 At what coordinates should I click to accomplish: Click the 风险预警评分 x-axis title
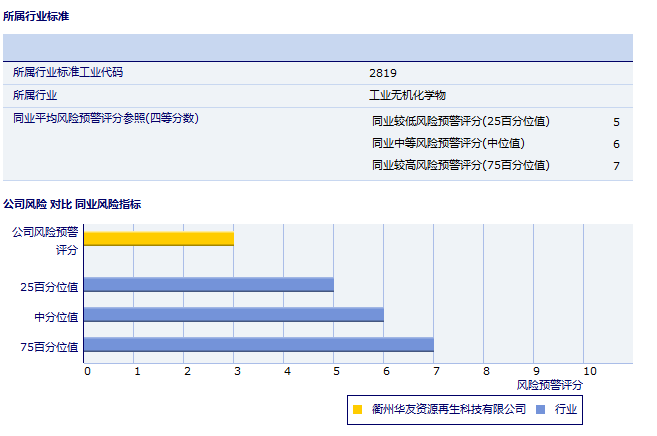pos(549,384)
